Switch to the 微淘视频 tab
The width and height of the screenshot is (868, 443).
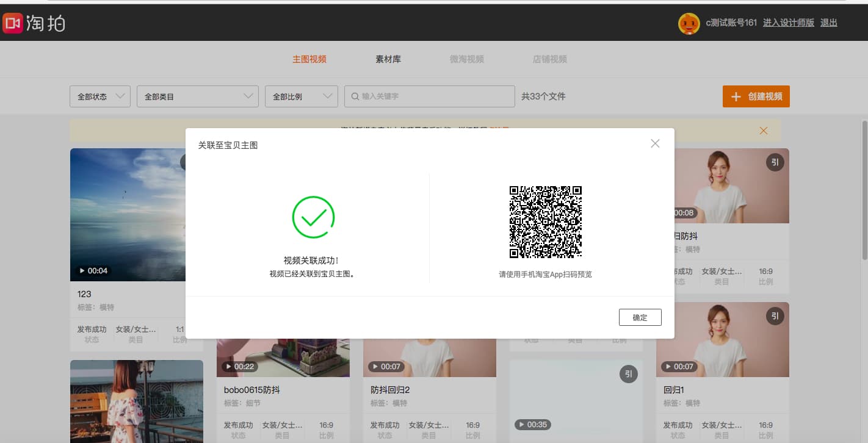467,59
